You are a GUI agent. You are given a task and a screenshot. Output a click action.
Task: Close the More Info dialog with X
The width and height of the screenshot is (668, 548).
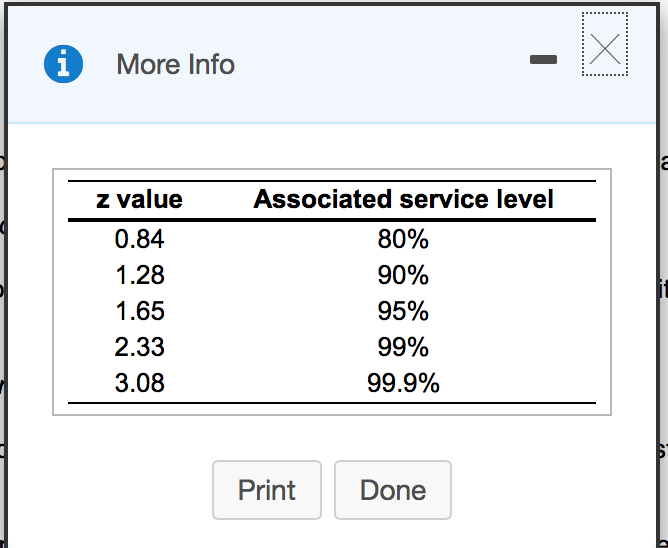[604, 46]
